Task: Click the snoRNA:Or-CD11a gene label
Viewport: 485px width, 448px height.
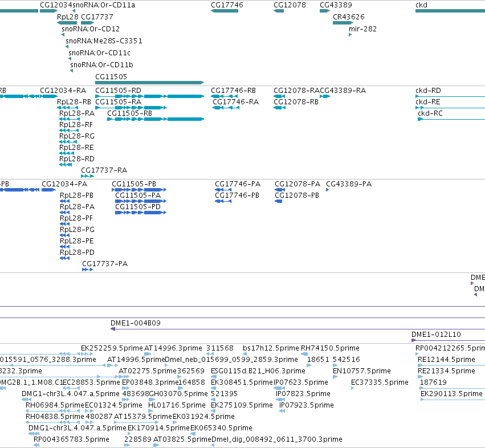Action: pos(104,5)
